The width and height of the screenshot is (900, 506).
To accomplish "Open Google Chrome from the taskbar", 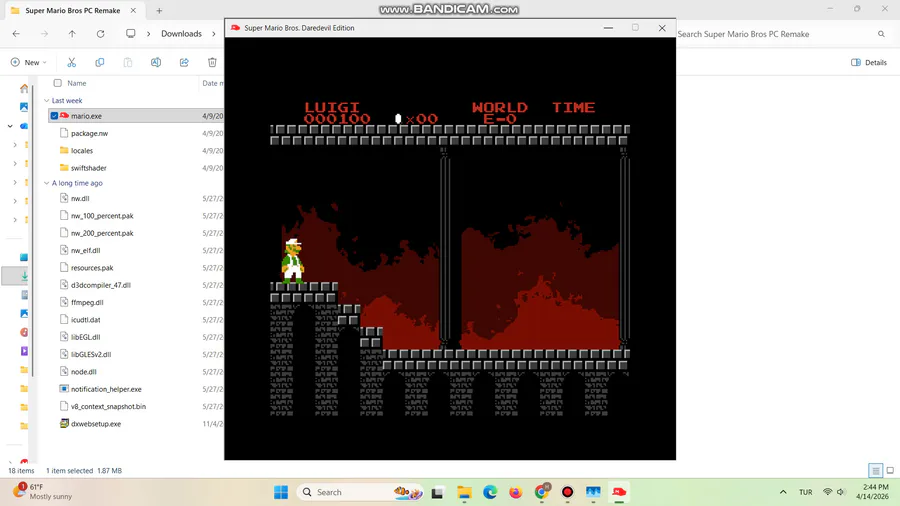I will click(541, 492).
